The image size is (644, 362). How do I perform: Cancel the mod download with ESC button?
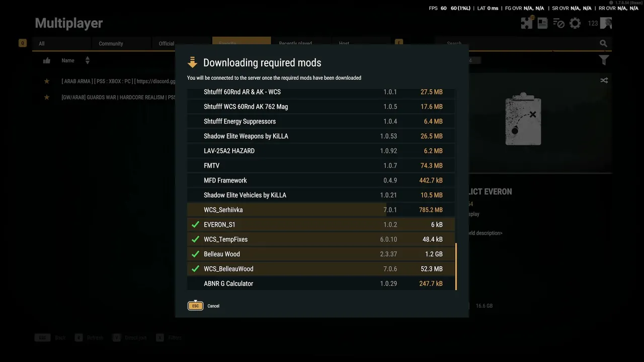(x=196, y=306)
